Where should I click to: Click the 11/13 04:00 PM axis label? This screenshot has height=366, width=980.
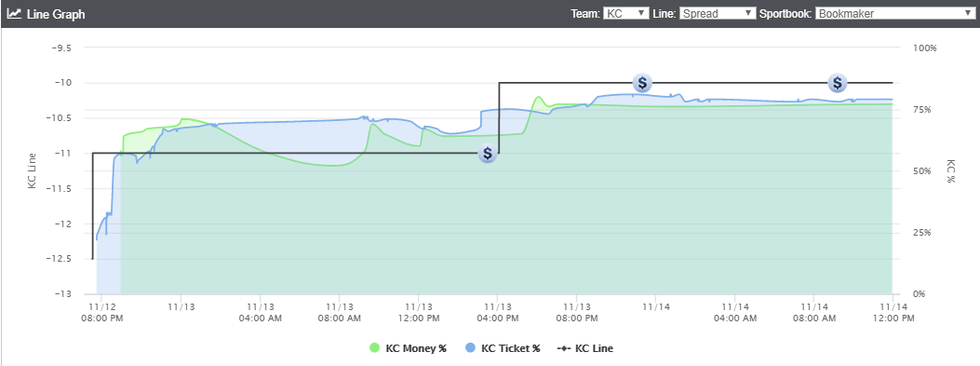[498, 312]
